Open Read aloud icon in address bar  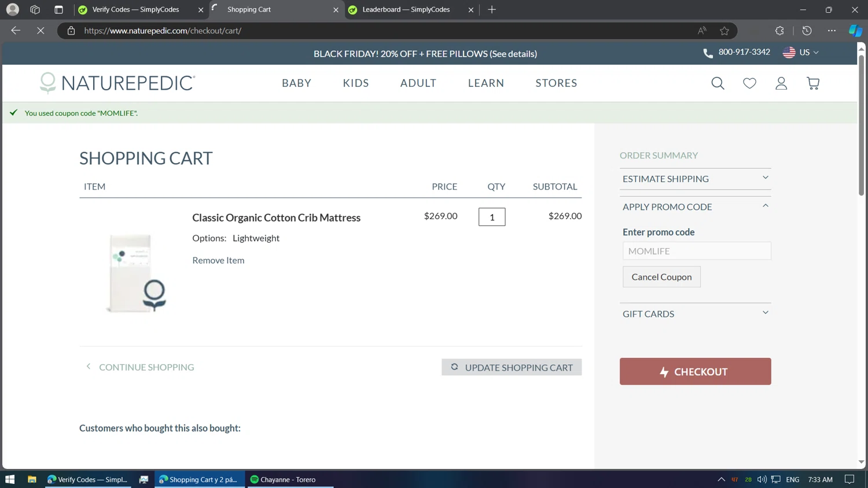(702, 31)
